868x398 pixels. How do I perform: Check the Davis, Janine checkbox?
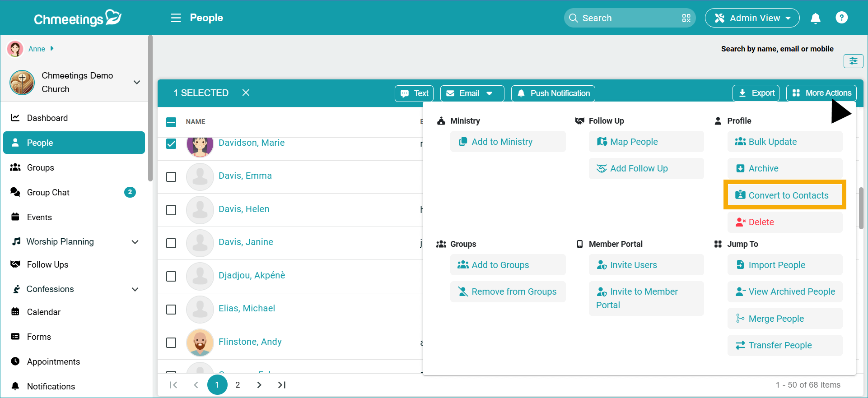(x=171, y=243)
